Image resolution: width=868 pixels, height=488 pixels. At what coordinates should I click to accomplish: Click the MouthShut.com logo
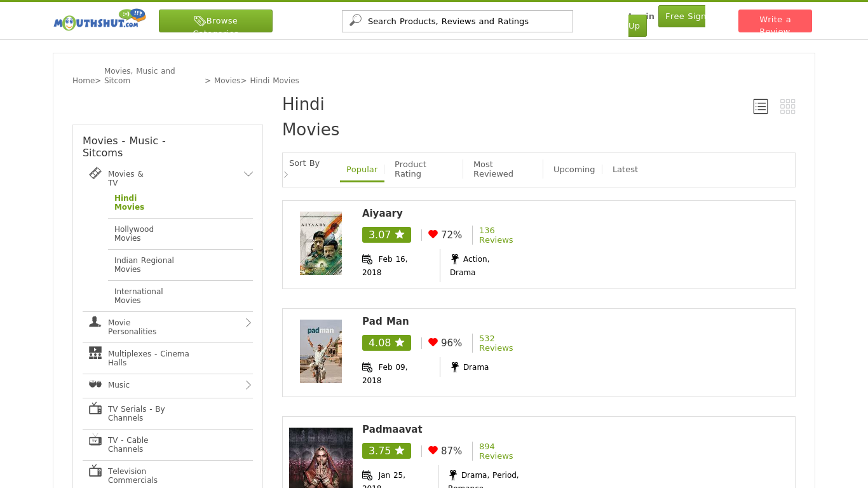point(100,20)
